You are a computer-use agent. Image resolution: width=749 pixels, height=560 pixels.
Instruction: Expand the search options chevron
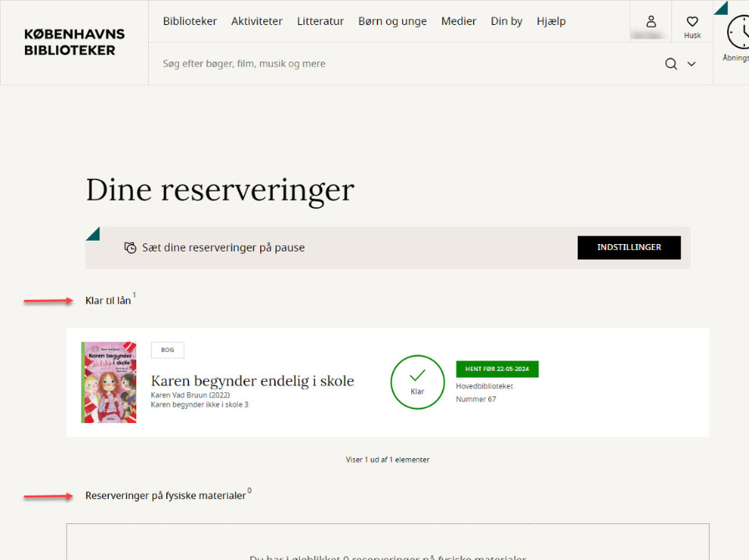[x=691, y=64]
